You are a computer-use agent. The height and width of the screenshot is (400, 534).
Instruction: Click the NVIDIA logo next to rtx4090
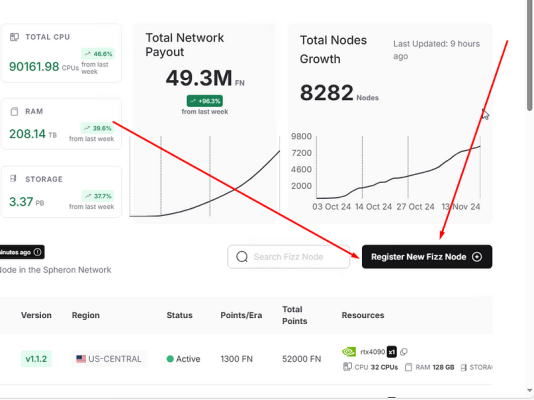click(x=349, y=351)
